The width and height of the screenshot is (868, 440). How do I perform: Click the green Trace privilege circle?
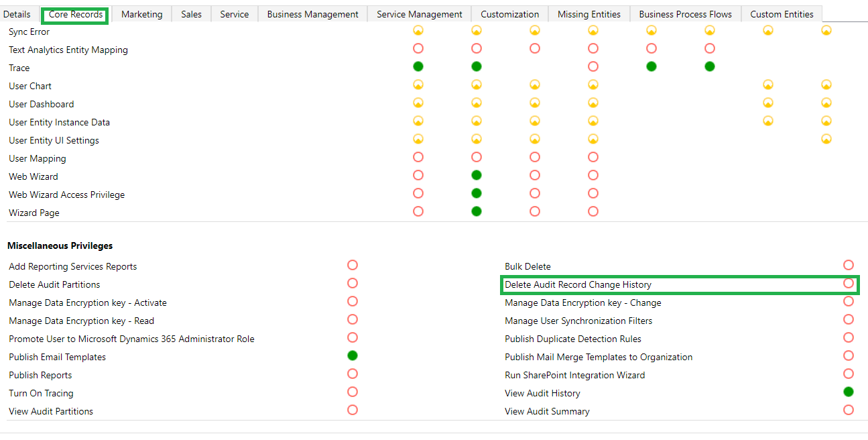pos(418,66)
